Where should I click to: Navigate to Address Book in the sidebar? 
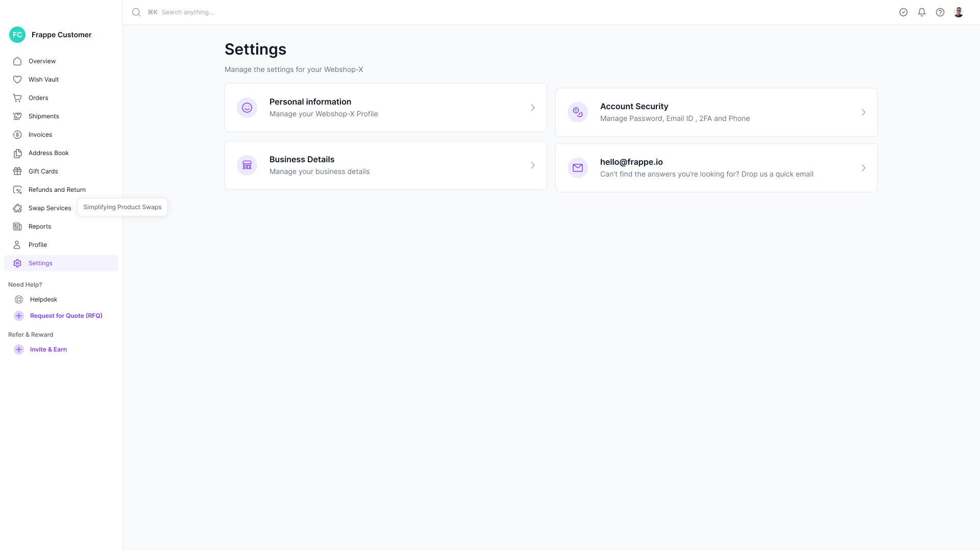click(x=48, y=153)
